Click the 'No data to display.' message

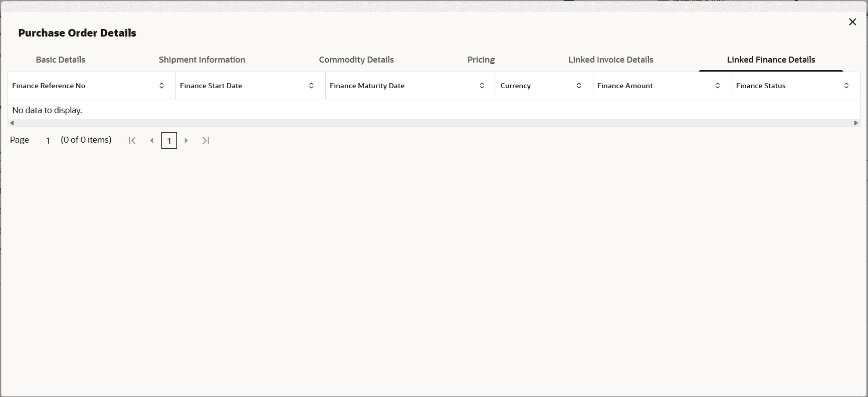tap(47, 110)
